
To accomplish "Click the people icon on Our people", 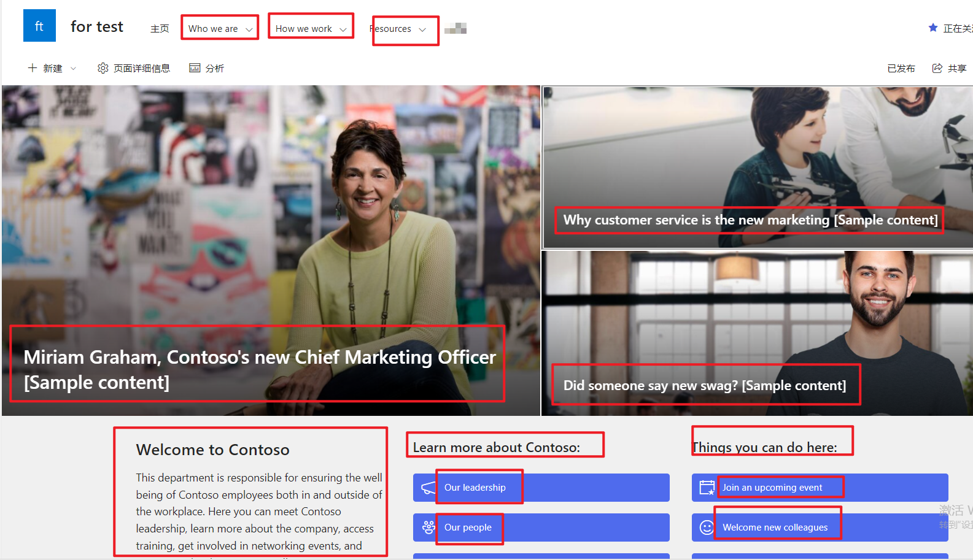I will (428, 527).
